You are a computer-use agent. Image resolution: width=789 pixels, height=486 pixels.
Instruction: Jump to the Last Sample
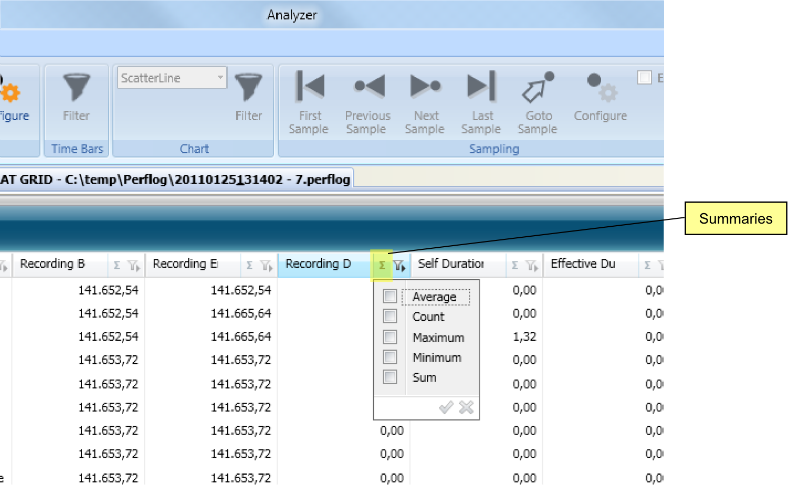(x=482, y=103)
